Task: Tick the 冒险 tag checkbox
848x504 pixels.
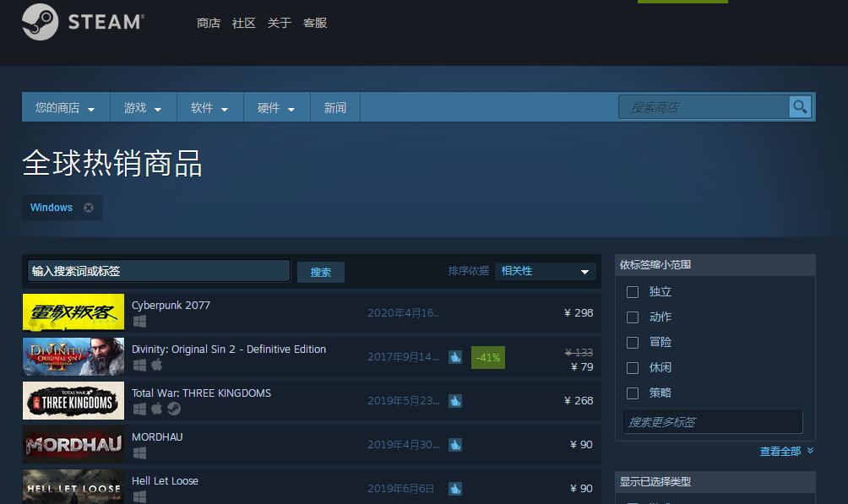Action: click(x=633, y=343)
